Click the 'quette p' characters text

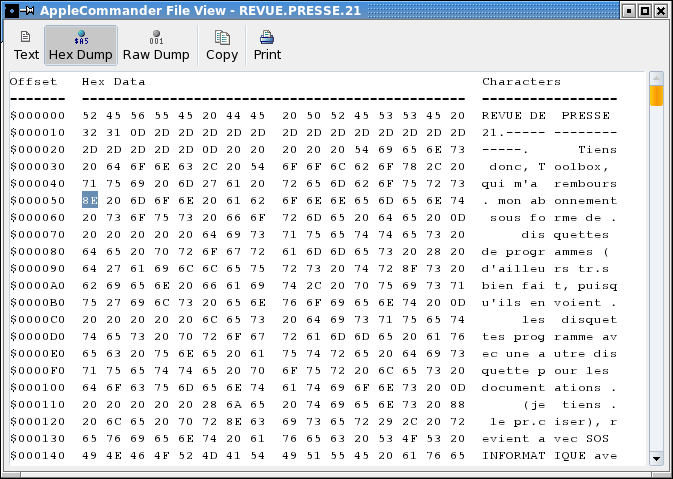[x=514, y=370]
